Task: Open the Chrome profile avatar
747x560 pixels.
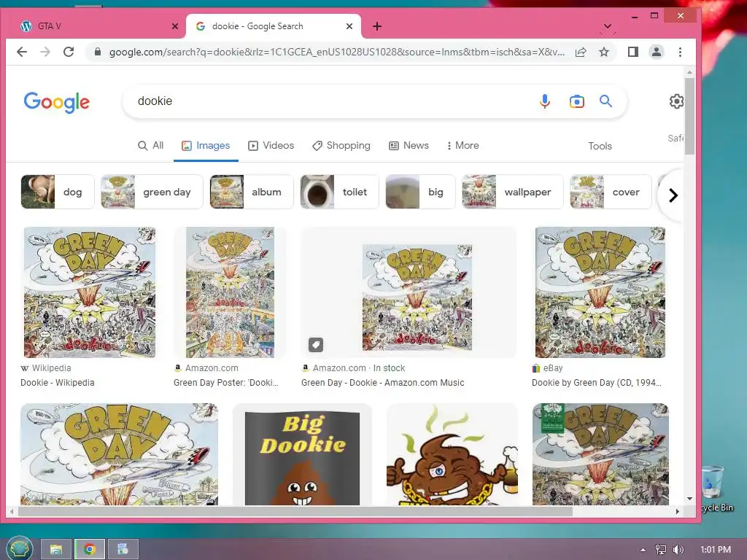Action: 657,52
